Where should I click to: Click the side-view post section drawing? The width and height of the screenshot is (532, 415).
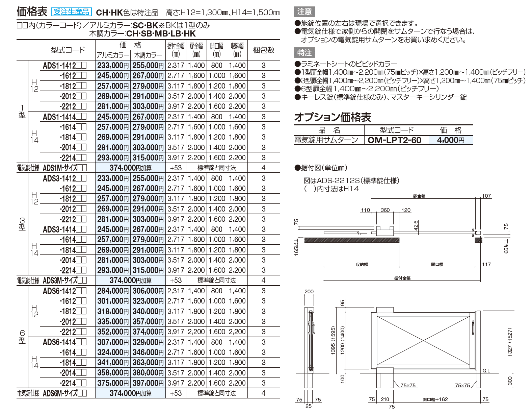tap(310, 347)
